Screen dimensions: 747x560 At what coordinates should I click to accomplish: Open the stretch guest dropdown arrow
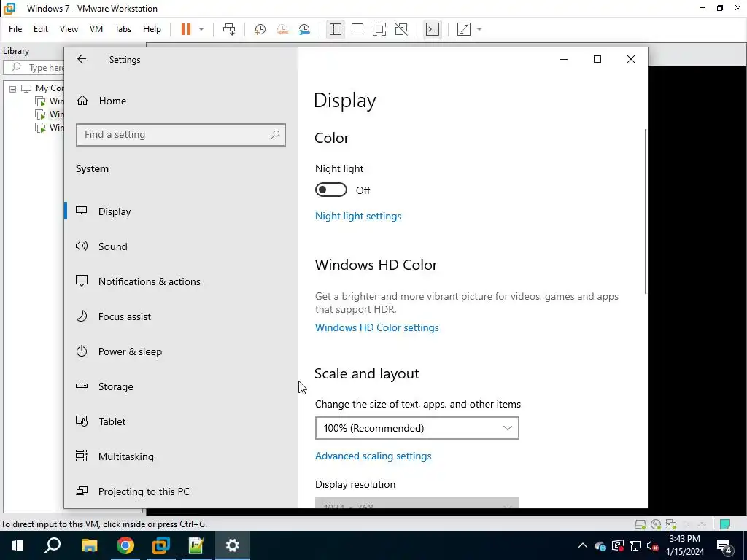[479, 29]
